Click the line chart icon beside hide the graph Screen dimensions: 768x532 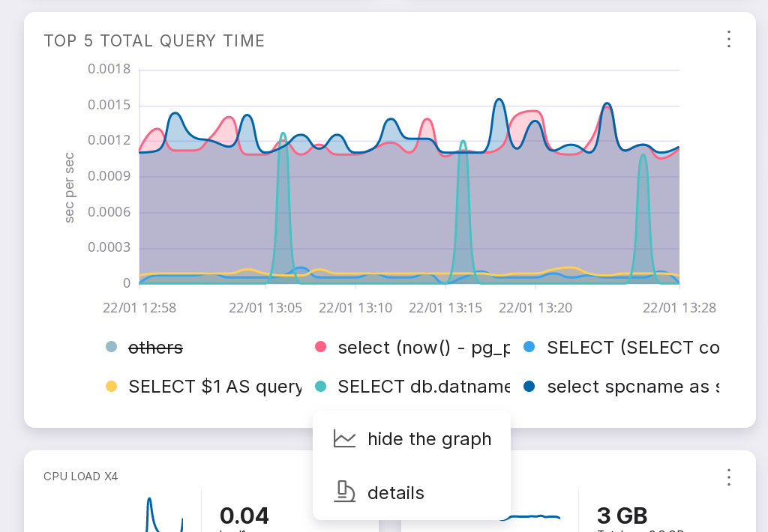click(x=344, y=439)
